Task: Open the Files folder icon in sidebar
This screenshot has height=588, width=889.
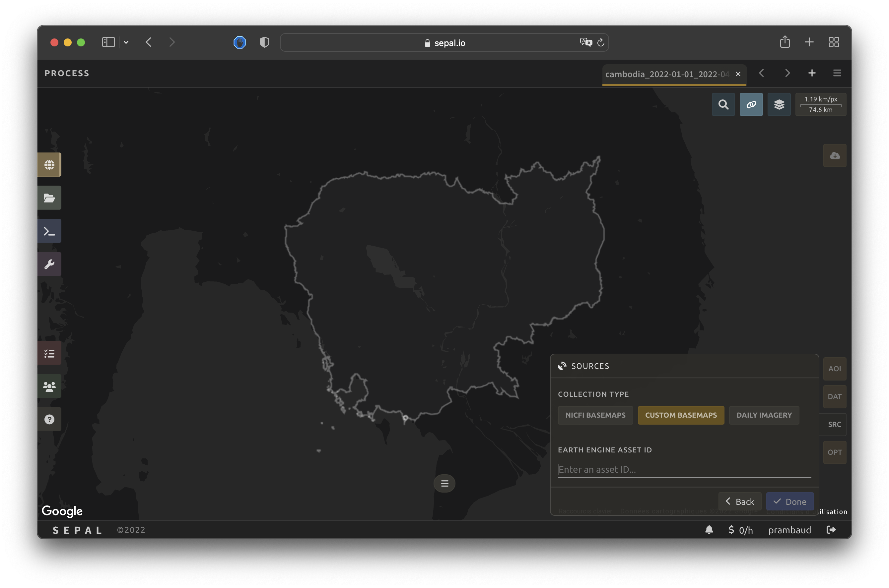Action: coord(49,198)
